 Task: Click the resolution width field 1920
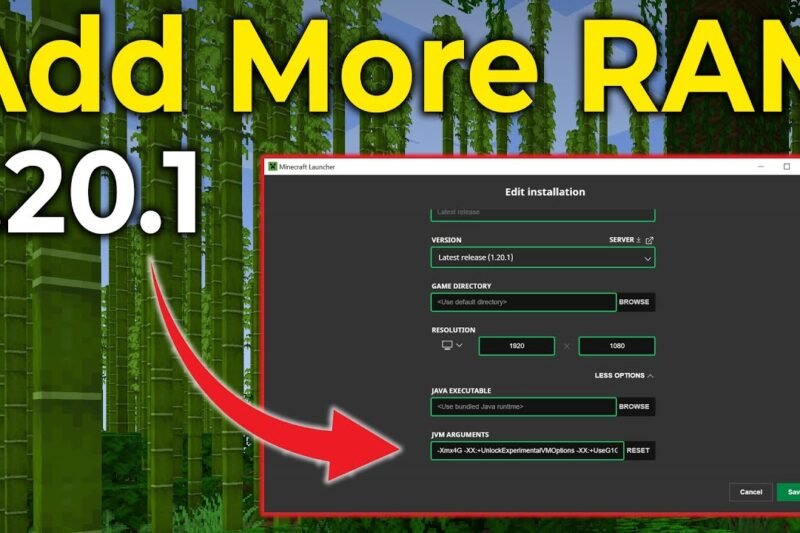click(516, 346)
